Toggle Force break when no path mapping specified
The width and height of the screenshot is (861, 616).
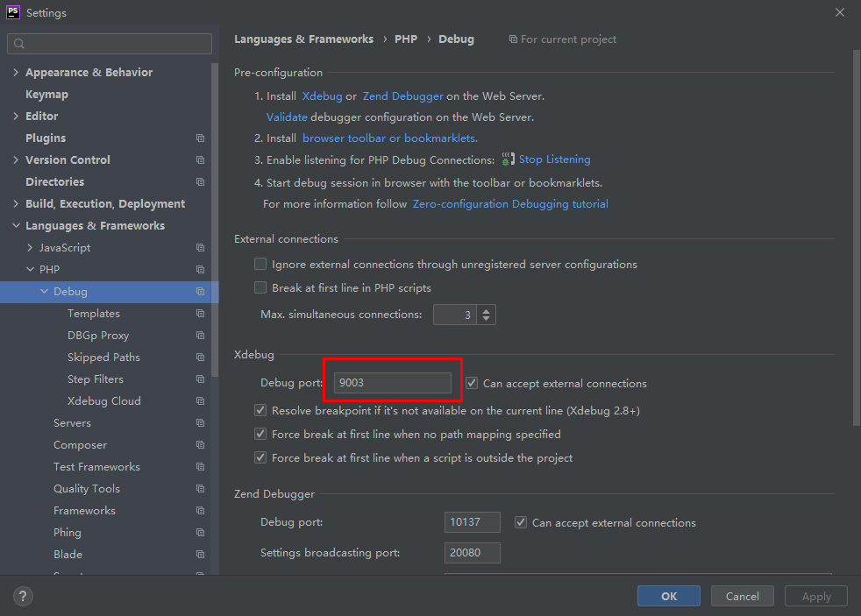[x=260, y=434]
